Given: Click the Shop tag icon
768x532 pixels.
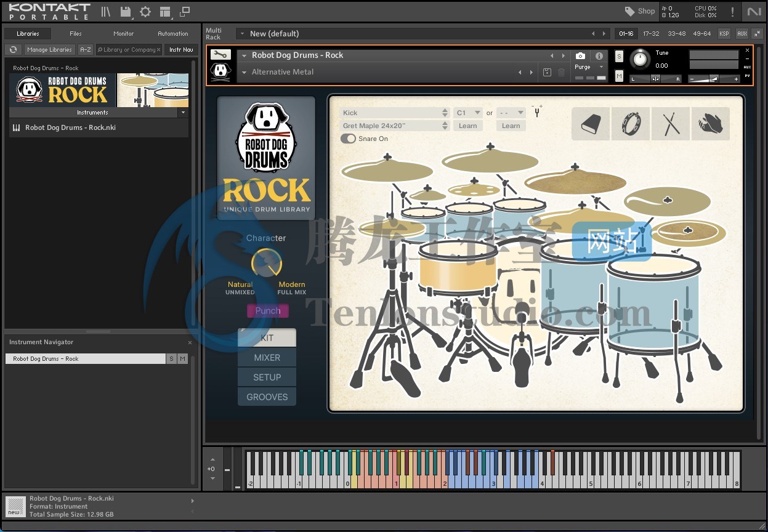Looking at the screenshot, I should (629, 11).
